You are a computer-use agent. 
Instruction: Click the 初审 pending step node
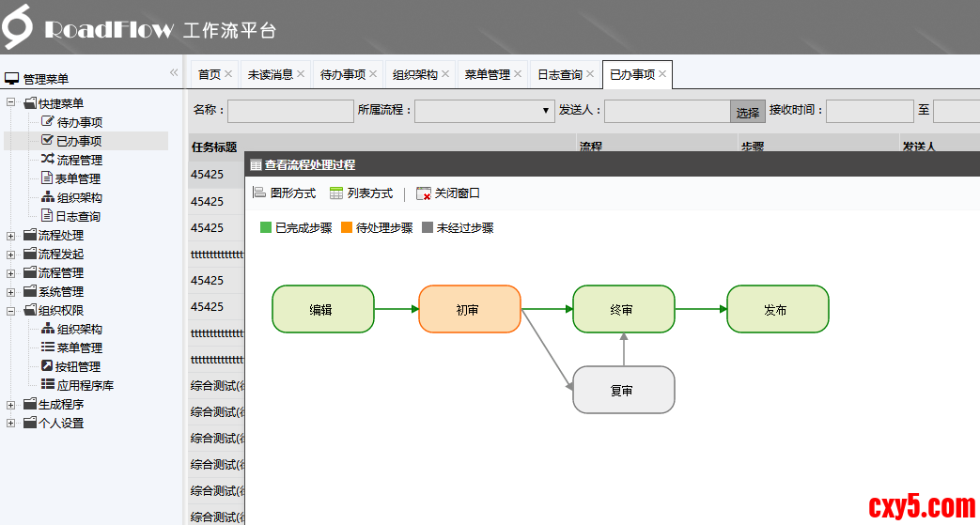pos(470,309)
